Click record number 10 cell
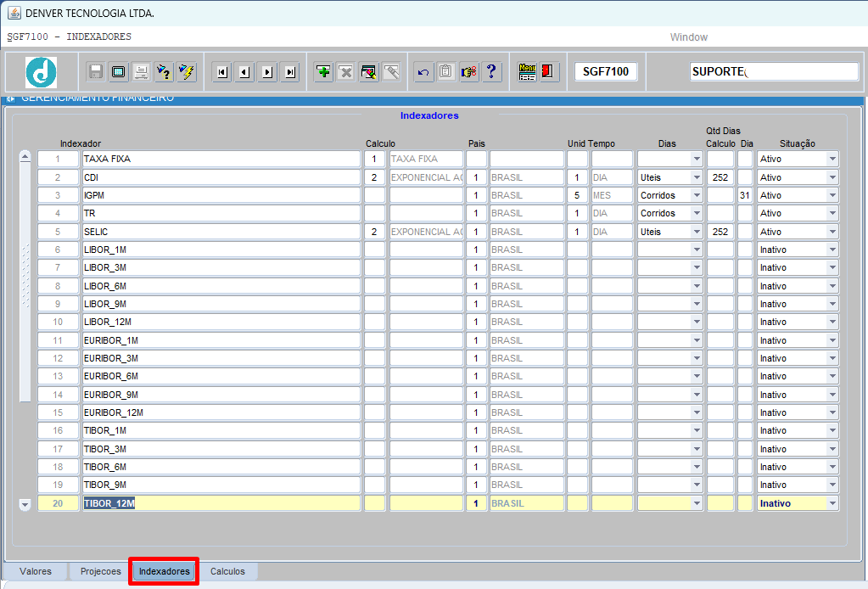The image size is (868, 589). pos(59,323)
